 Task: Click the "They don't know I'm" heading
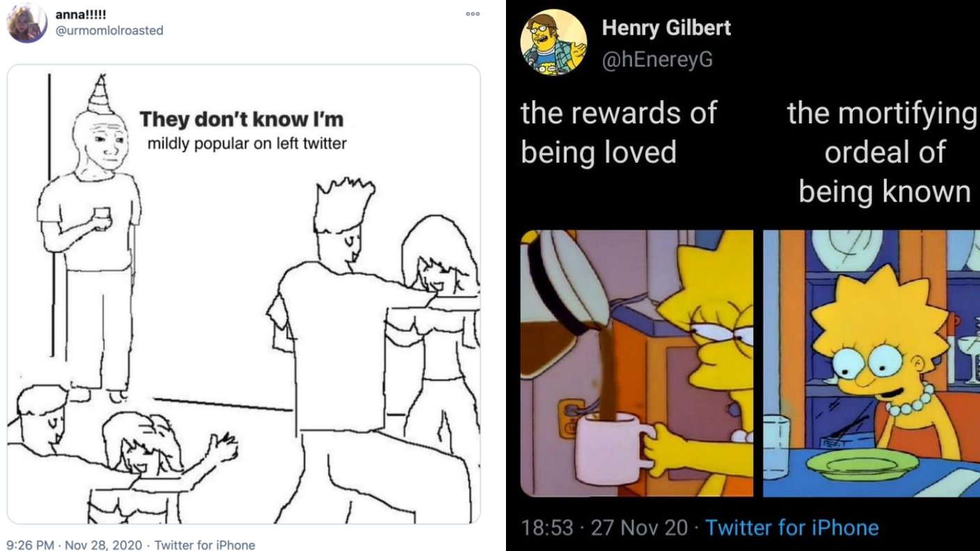[x=242, y=119]
